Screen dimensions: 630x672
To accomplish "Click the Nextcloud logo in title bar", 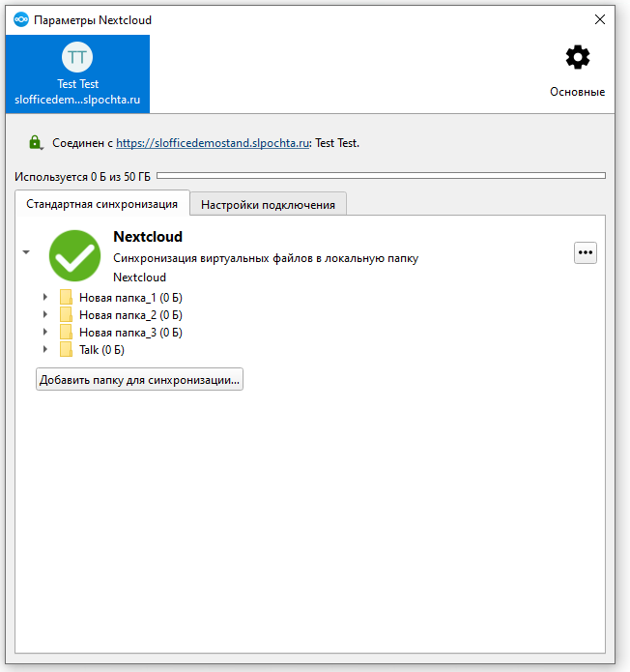I will tap(20, 19).
